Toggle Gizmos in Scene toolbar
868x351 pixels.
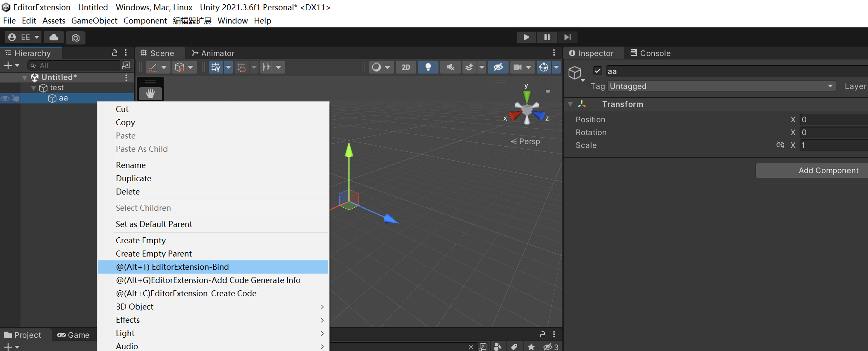544,67
